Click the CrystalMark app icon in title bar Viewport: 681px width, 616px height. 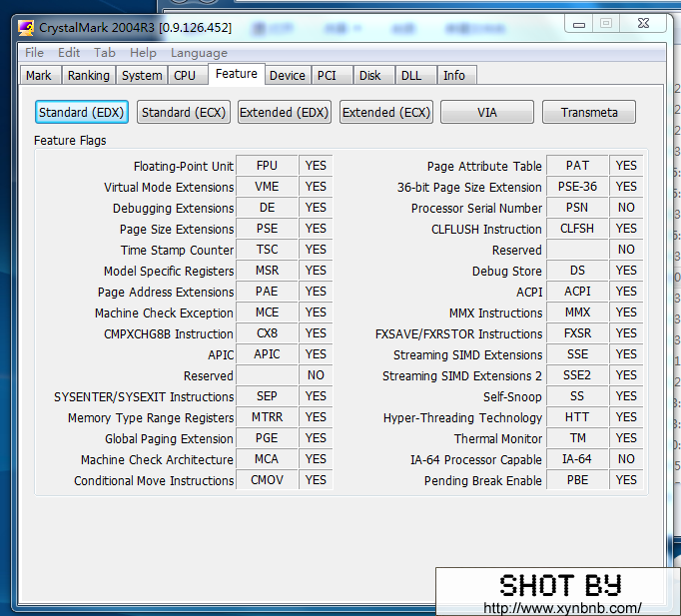27,27
